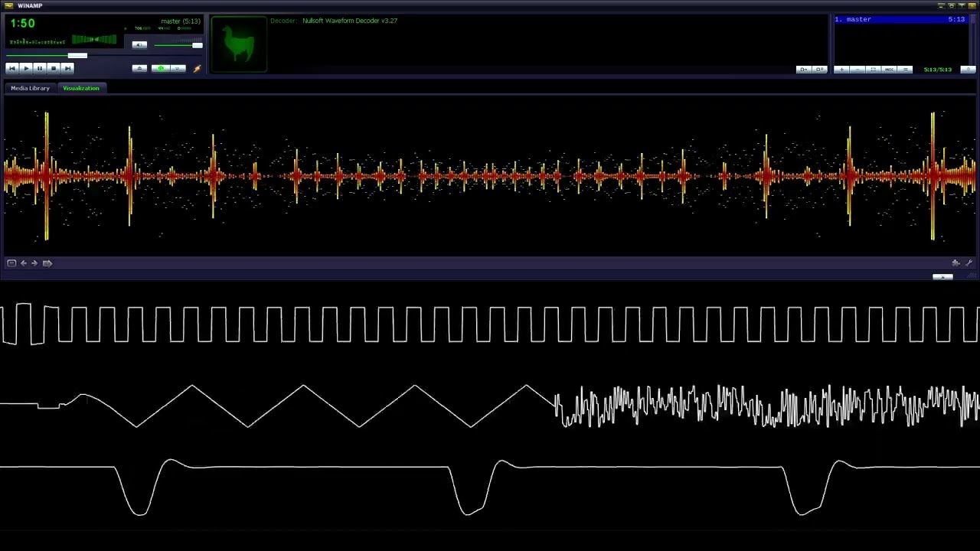Image resolution: width=980 pixels, height=551 pixels.
Task: Click the lightning bolt Winamp icon
Action: click(198, 69)
